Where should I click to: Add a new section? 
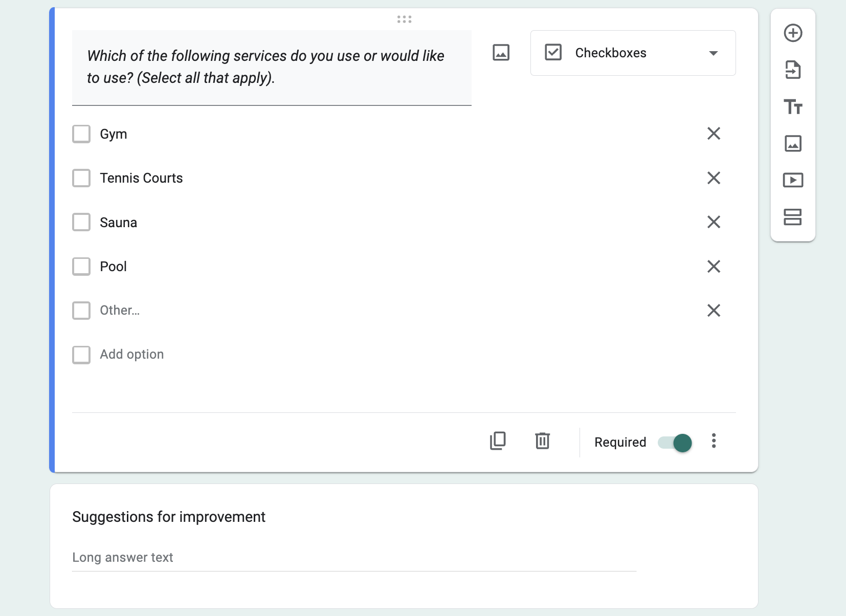(793, 217)
